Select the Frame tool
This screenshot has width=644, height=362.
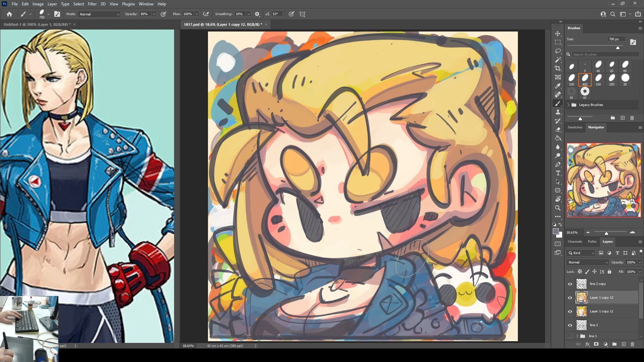click(558, 77)
